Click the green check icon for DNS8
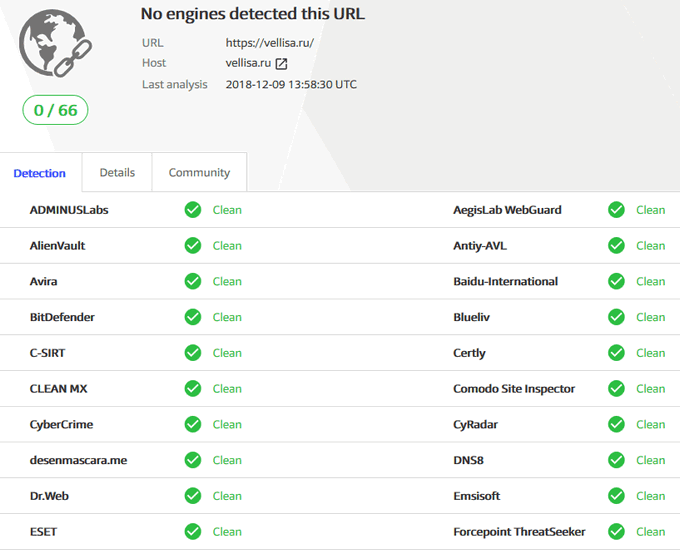 [x=616, y=460]
